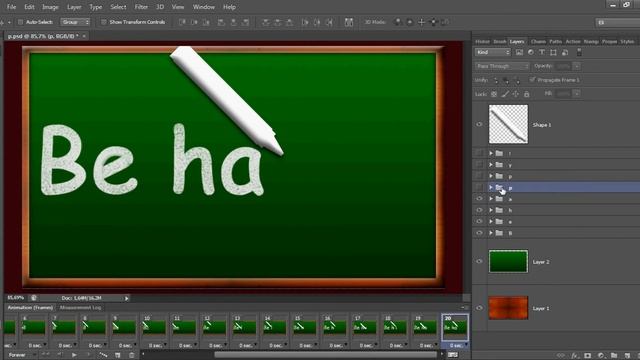The height and width of the screenshot is (360, 640).
Task: Open the Kind filter dropdown
Action: point(493,52)
